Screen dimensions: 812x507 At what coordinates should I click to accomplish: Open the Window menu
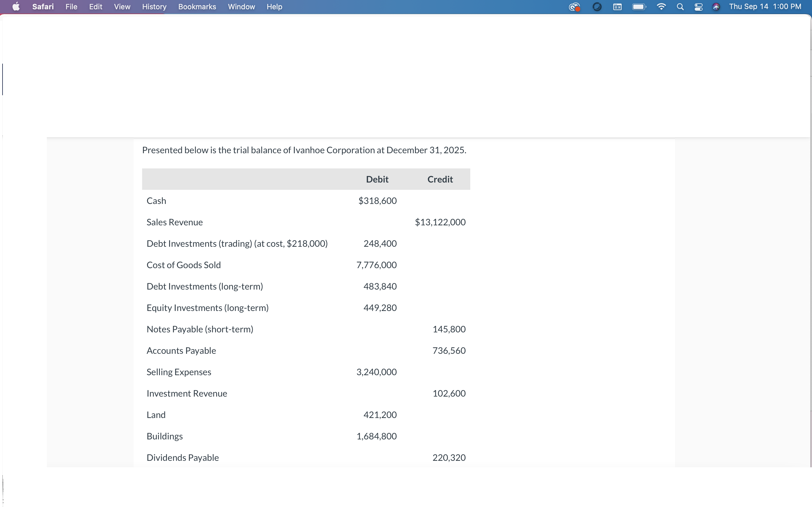click(241, 7)
